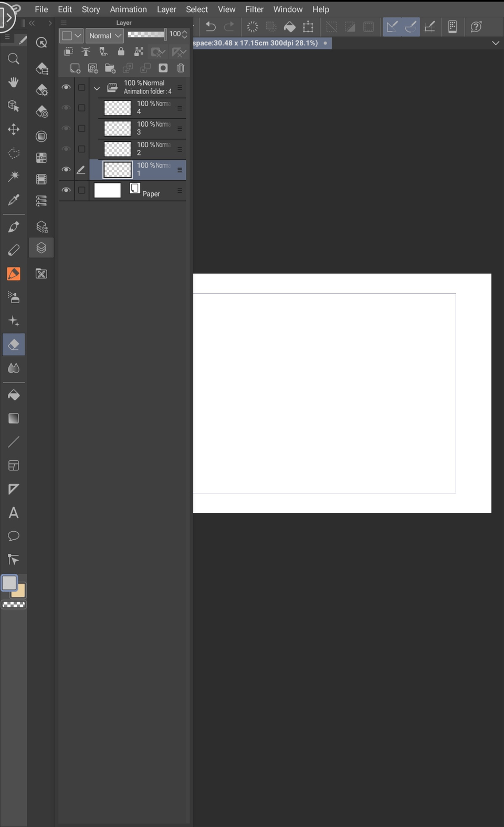Screen dimensions: 504x827
Task: Select the Figure line tool
Action: coord(14,442)
